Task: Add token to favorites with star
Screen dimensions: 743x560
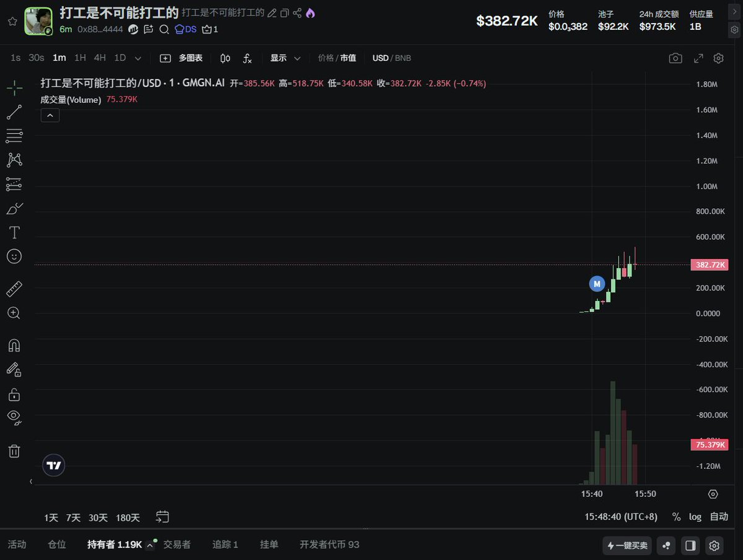Action: [12, 21]
